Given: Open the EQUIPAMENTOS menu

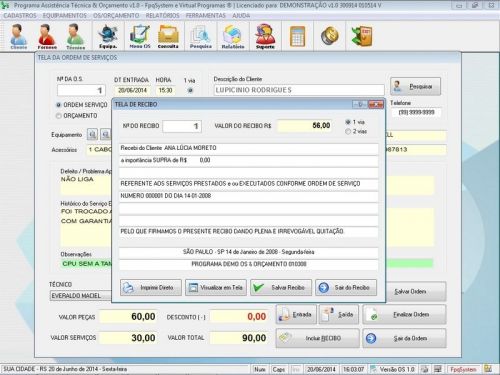Looking at the screenshot, I should point(65,16).
